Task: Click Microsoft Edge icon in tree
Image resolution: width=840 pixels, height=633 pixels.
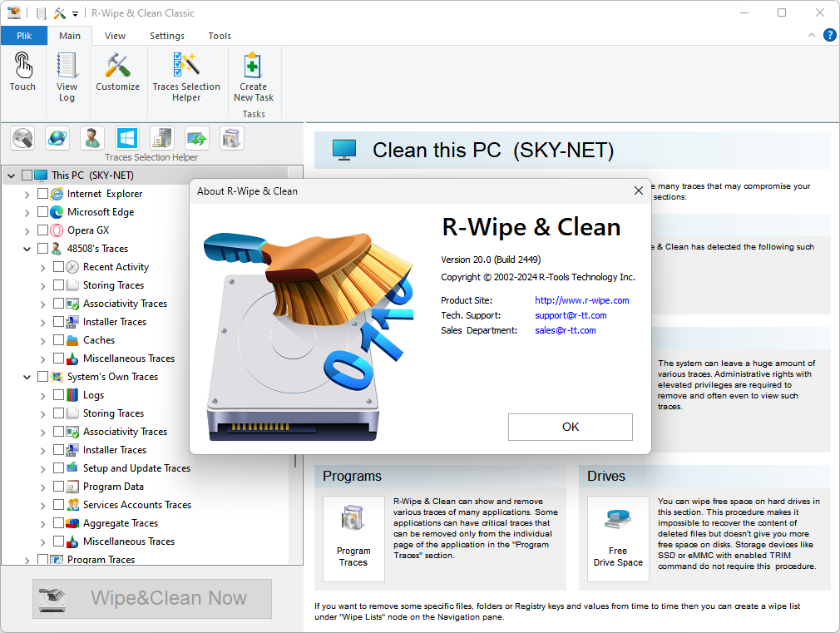Action: click(x=57, y=212)
